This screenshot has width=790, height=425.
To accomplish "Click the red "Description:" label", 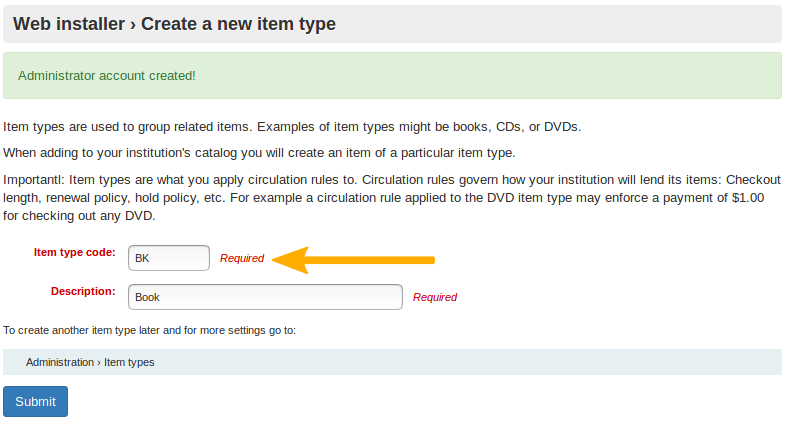I will pyautogui.click(x=83, y=291).
